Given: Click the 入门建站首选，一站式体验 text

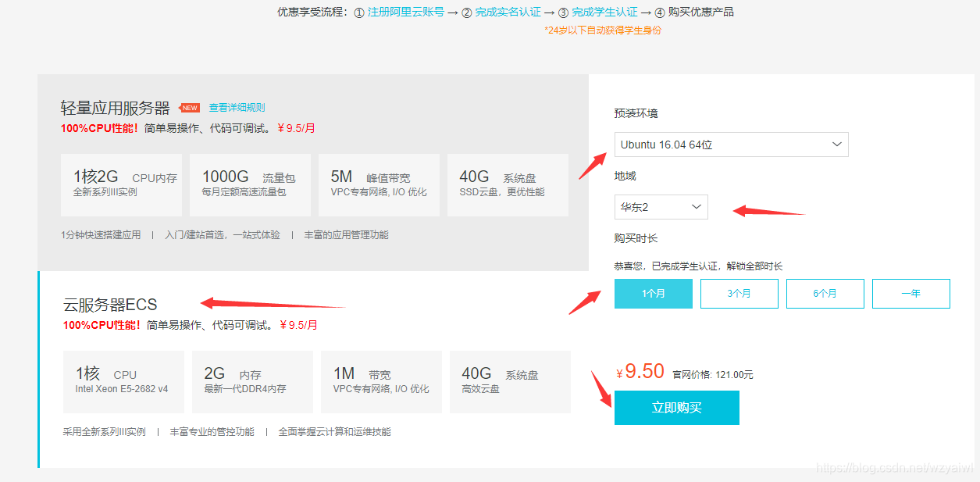Looking at the screenshot, I should [x=223, y=234].
